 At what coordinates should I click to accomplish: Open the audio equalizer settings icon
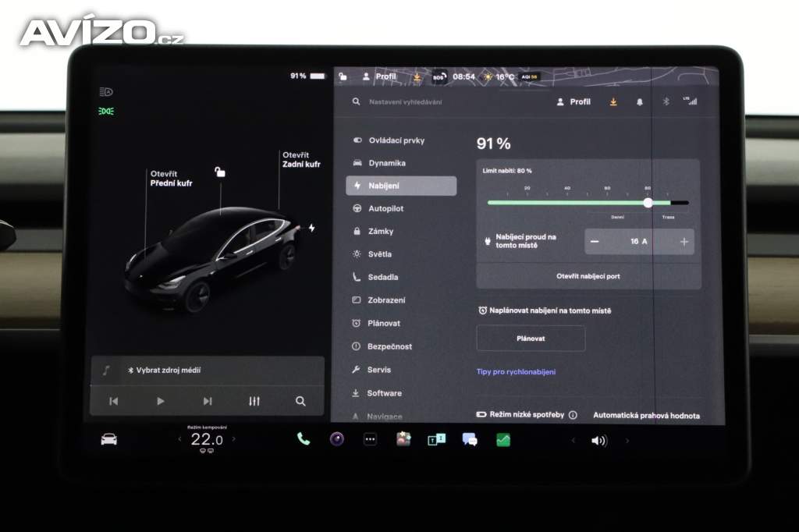coord(254,401)
